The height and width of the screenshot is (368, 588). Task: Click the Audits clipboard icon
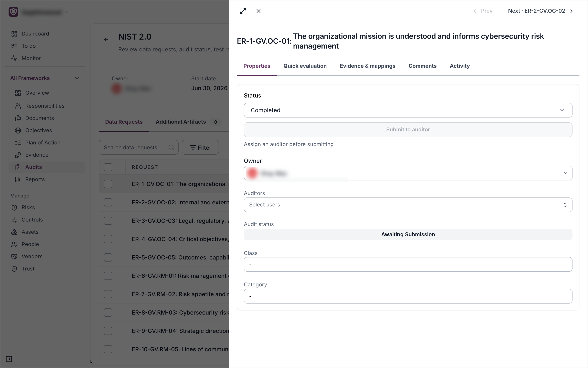pos(18,167)
